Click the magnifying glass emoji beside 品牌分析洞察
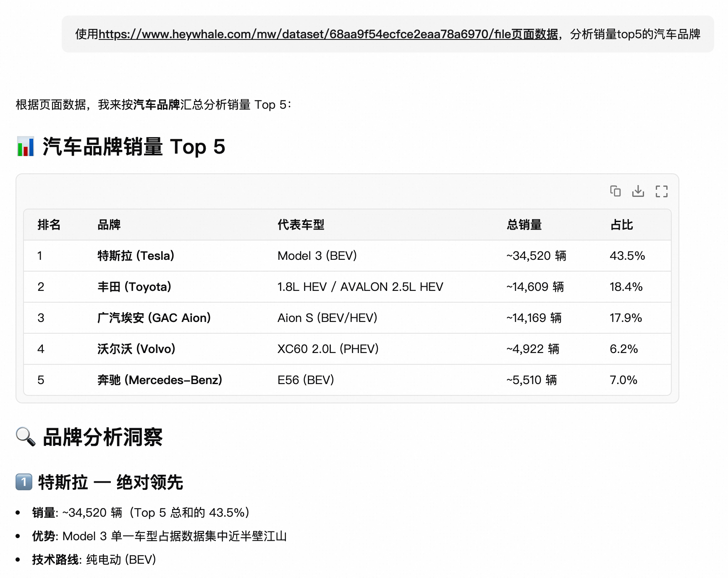The image size is (728, 578). point(26,437)
